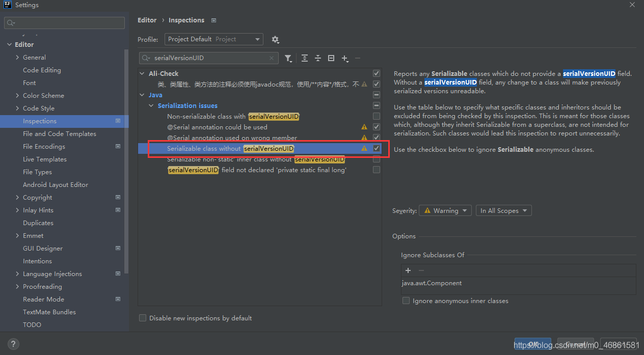Expand the Language Injections node
This screenshot has width=644, height=355.
tap(18, 274)
